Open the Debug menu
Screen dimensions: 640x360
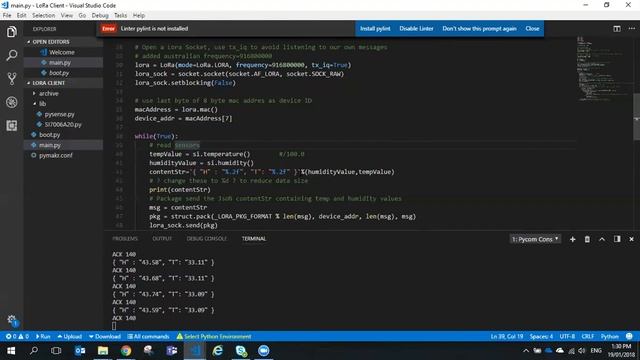(x=100, y=16)
